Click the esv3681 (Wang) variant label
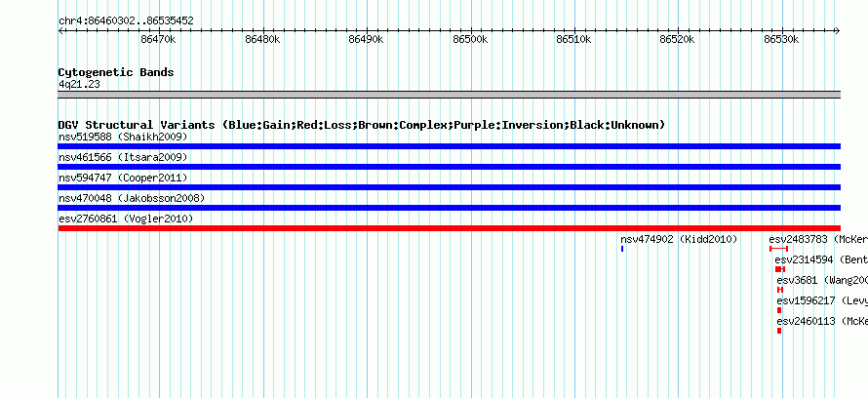The image size is (868, 398). pyautogui.click(x=822, y=281)
